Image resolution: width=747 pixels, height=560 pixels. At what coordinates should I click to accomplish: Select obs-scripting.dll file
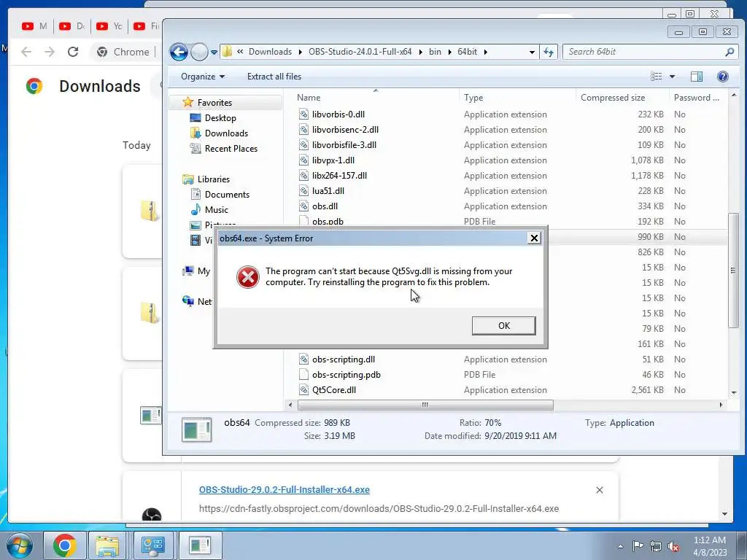tap(343, 359)
